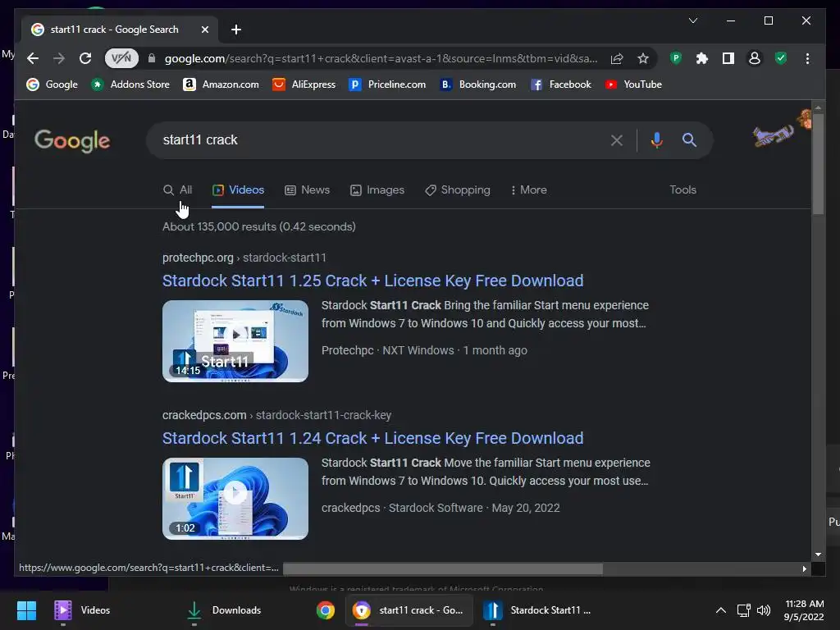Click the site lock icon

click(152, 58)
